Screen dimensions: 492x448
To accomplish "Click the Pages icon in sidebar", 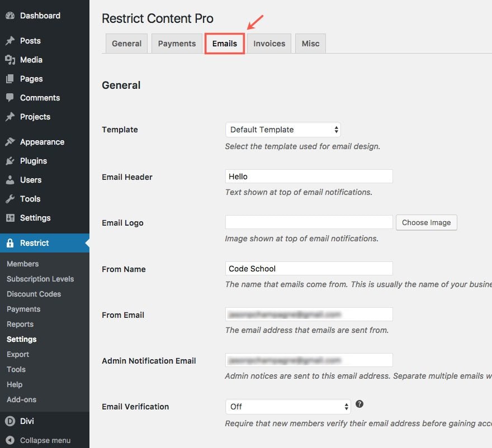I will click(x=10, y=79).
